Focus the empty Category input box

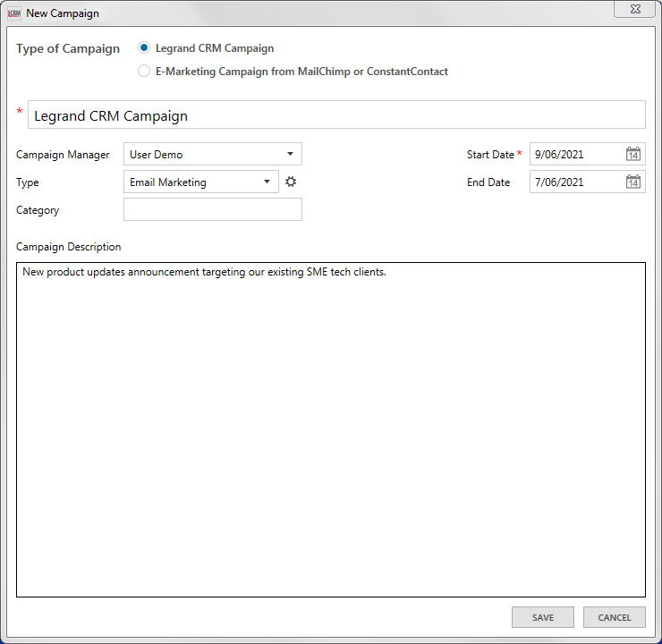[x=213, y=209]
